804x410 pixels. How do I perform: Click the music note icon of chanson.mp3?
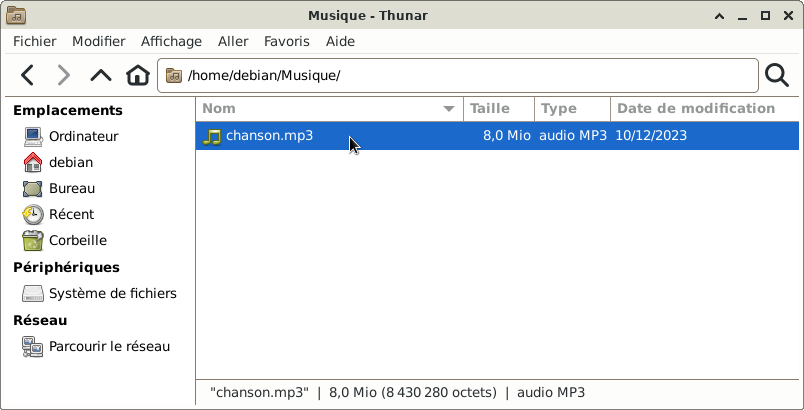[x=211, y=136]
